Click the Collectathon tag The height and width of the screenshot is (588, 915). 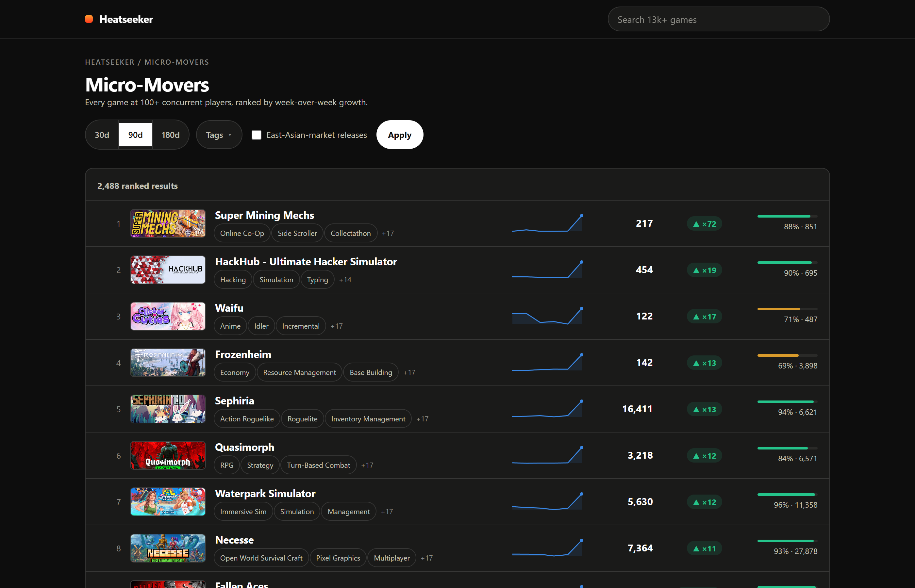pyautogui.click(x=351, y=233)
